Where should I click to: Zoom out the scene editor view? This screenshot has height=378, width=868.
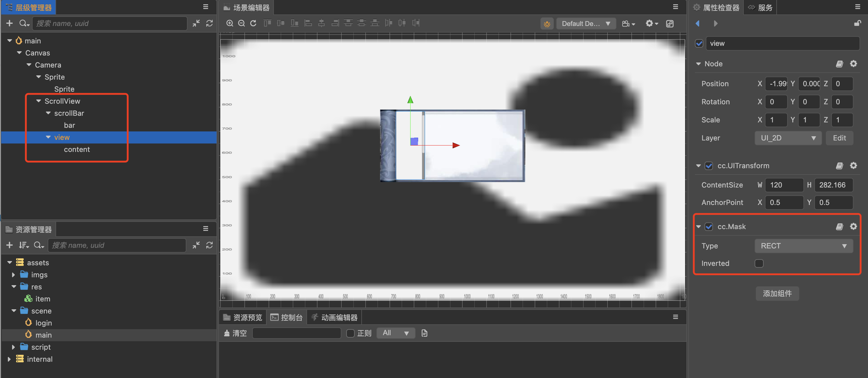[241, 23]
